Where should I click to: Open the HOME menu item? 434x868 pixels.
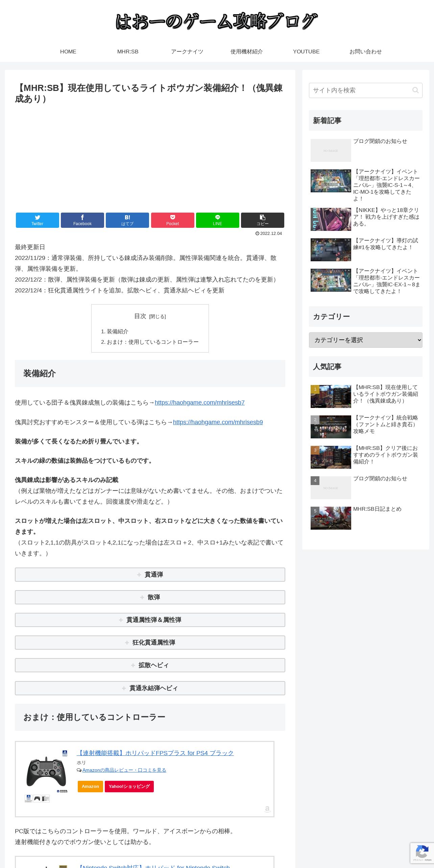(68, 52)
